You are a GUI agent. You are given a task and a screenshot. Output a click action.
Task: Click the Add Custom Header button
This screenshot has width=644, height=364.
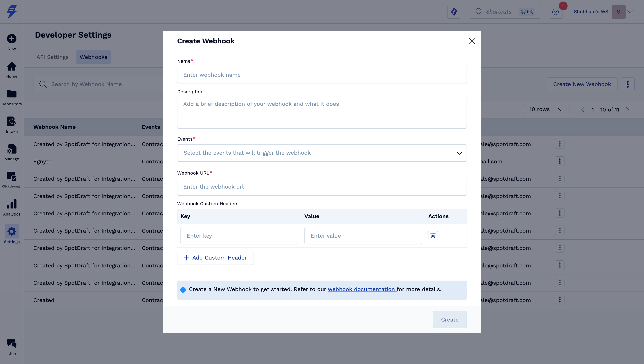(x=215, y=258)
